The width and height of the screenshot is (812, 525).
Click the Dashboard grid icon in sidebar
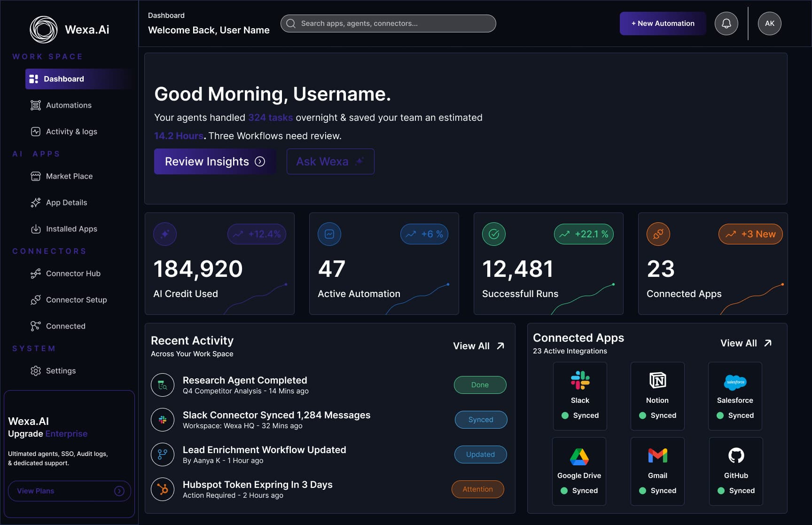(34, 79)
